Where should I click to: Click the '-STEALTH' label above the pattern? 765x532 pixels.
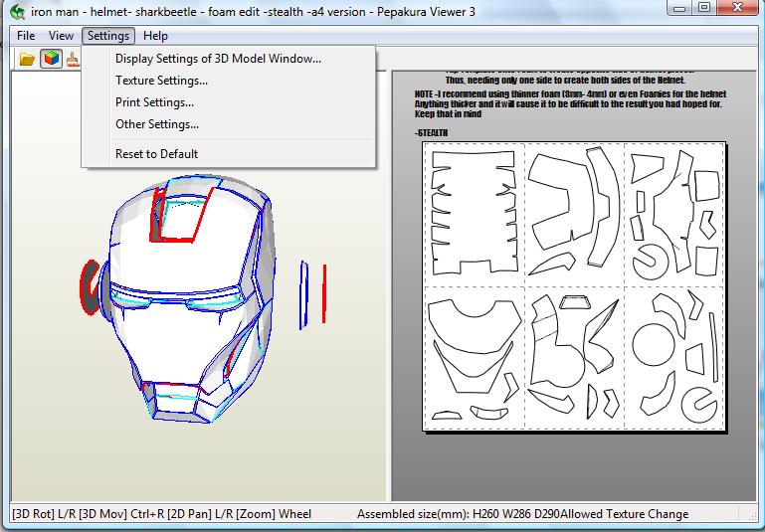(x=432, y=132)
